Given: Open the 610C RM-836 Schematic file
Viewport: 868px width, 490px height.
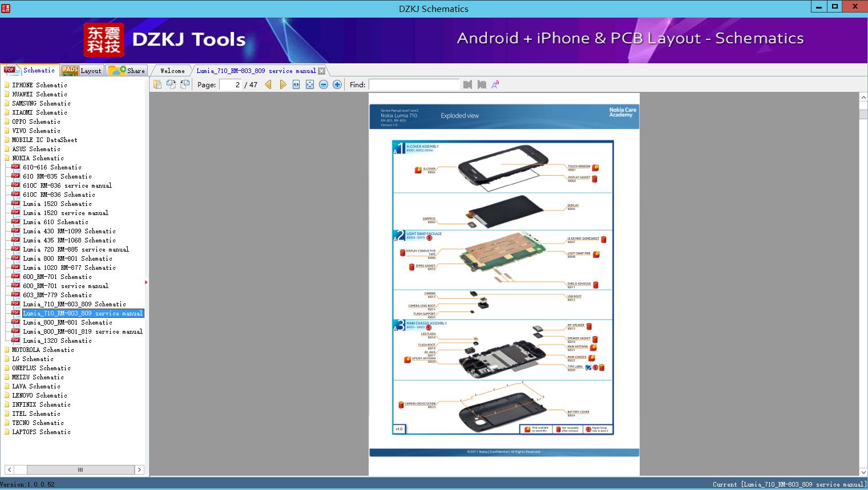Looking at the screenshot, I should click(59, 195).
